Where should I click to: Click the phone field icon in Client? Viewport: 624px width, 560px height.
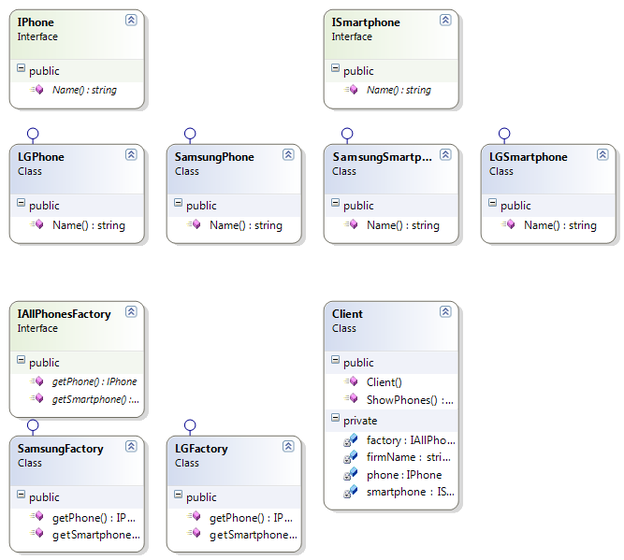click(x=351, y=475)
